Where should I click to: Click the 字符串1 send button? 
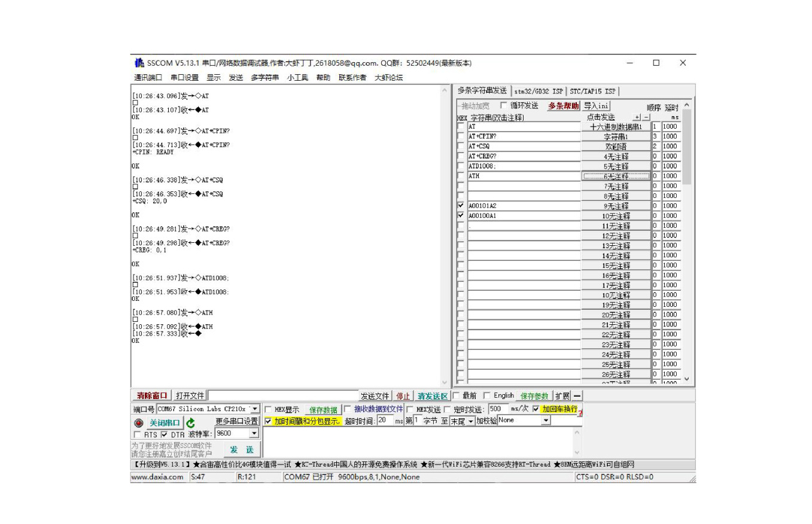(x=616, y=136)
